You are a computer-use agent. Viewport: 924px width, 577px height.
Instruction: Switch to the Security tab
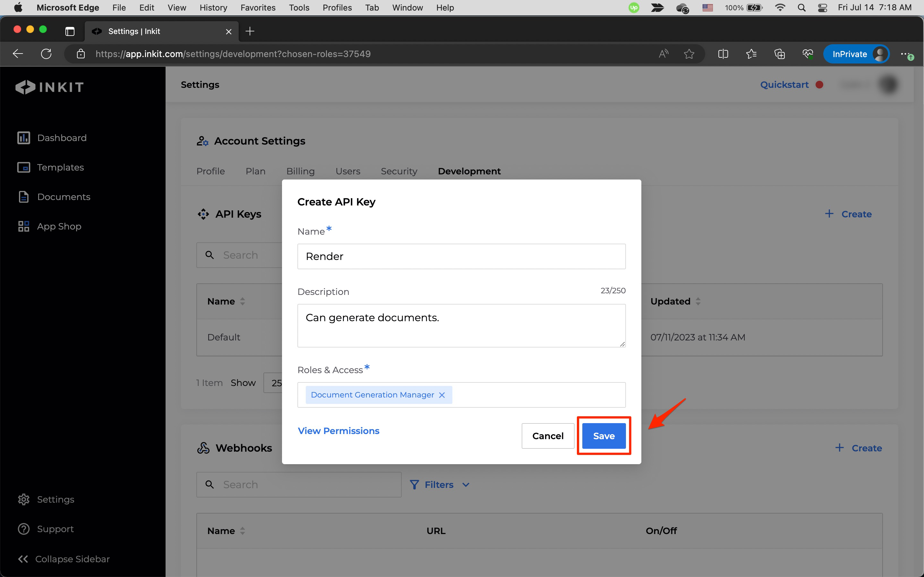click(x=398, y=171)
